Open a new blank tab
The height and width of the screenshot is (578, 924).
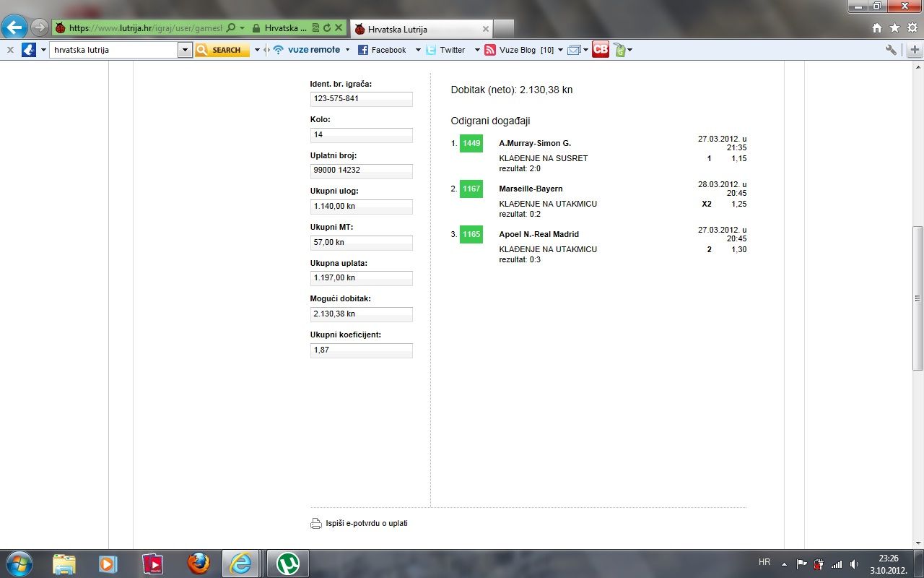tap(504, 30)
